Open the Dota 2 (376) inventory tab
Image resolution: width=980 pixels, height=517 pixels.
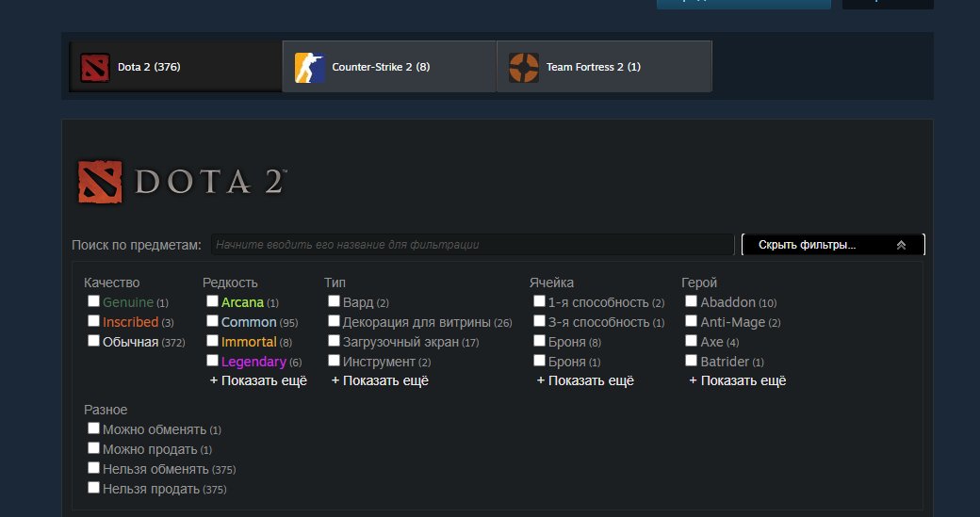click(175, 67)
